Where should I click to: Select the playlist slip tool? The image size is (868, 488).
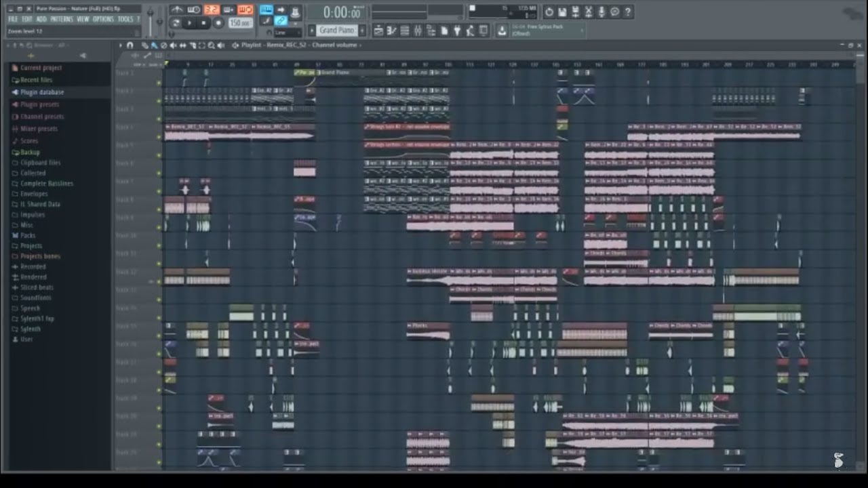[x=183, y=45]
